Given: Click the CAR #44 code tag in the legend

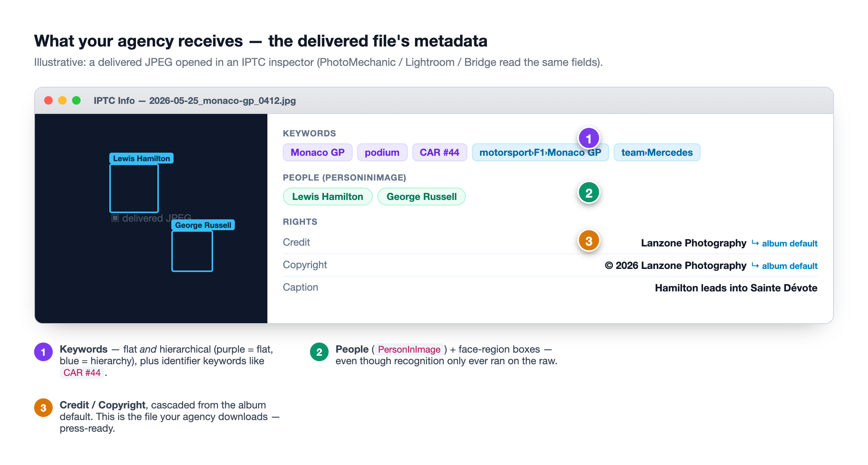Looking at the screenshot, I should [82, 372].
